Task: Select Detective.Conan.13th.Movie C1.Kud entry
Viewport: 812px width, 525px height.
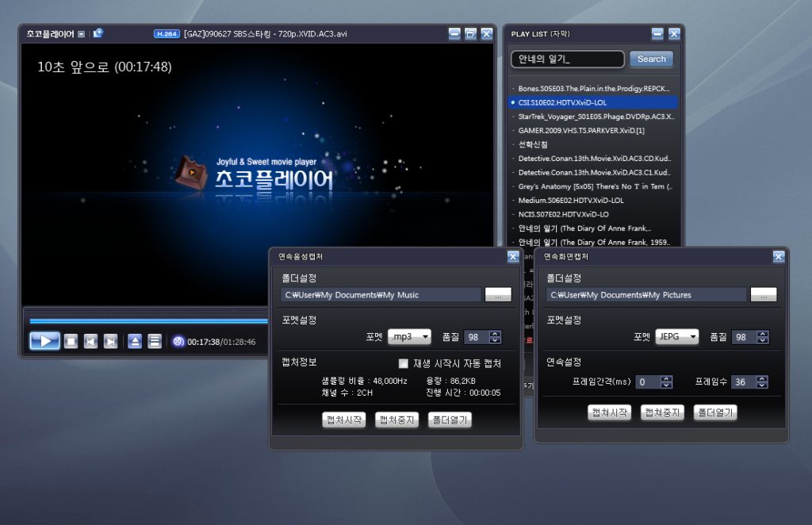Action: [593, 172]
